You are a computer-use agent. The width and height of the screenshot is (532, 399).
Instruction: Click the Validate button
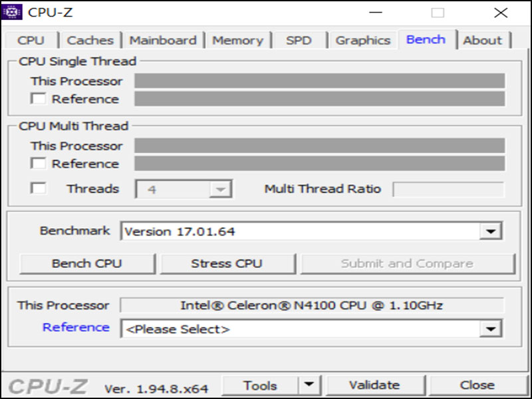click(375, 386)
